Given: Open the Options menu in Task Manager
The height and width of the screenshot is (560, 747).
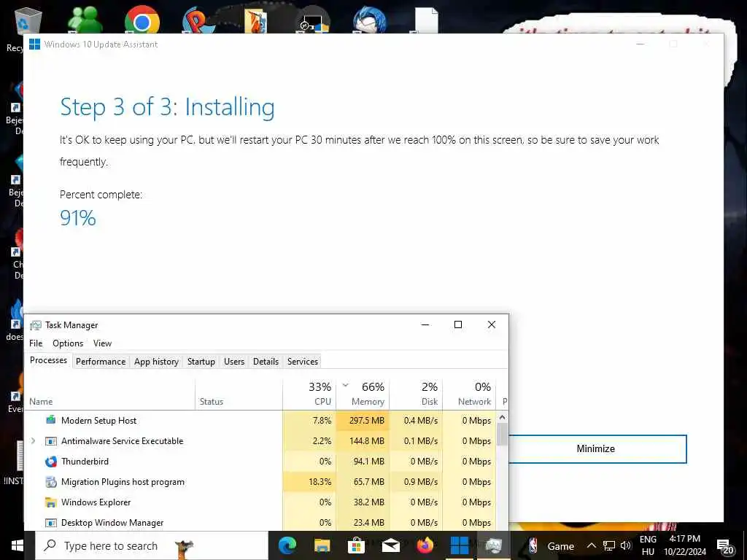Looking at the screenshot, I should 68,343.
